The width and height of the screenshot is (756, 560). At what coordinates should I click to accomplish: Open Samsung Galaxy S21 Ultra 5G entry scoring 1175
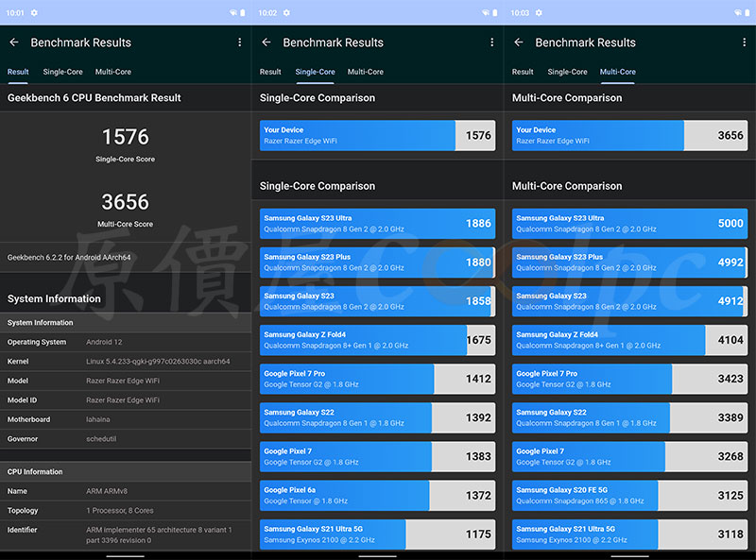[377, 534]
